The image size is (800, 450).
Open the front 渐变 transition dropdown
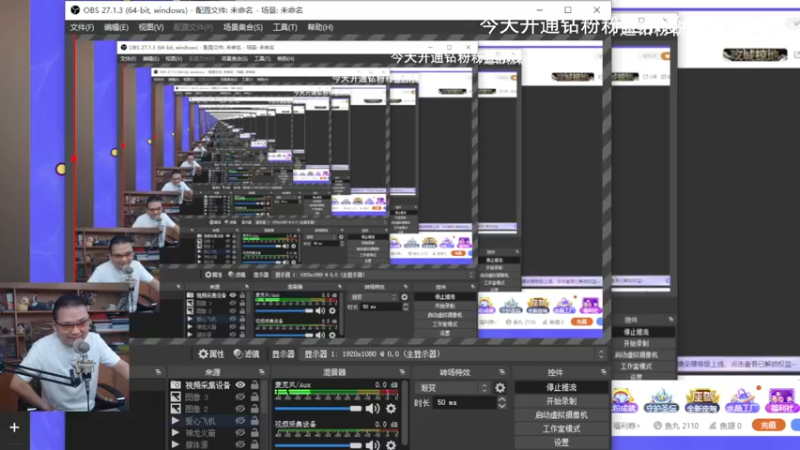click(x=453, y=388)
